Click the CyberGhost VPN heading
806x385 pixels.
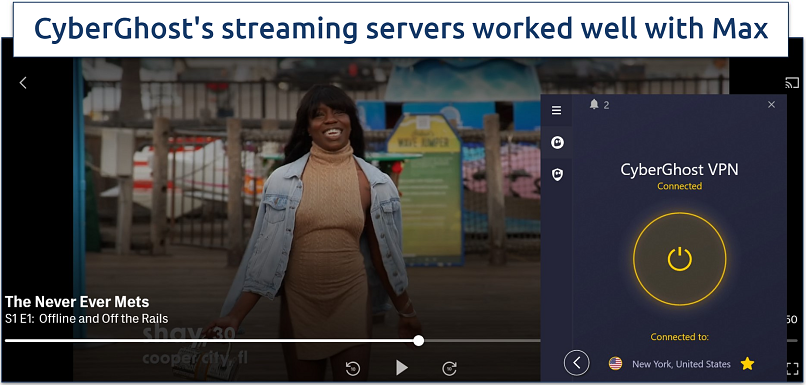tap(680, 170)
